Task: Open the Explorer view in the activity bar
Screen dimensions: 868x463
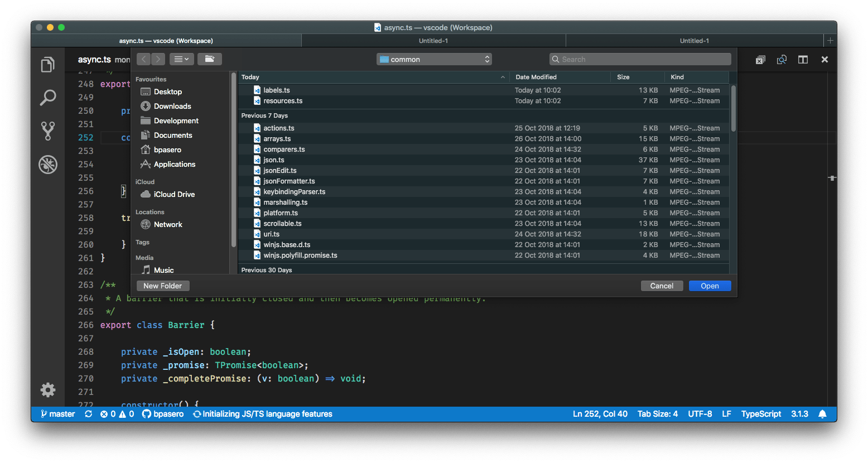Action: click(48, 64)
